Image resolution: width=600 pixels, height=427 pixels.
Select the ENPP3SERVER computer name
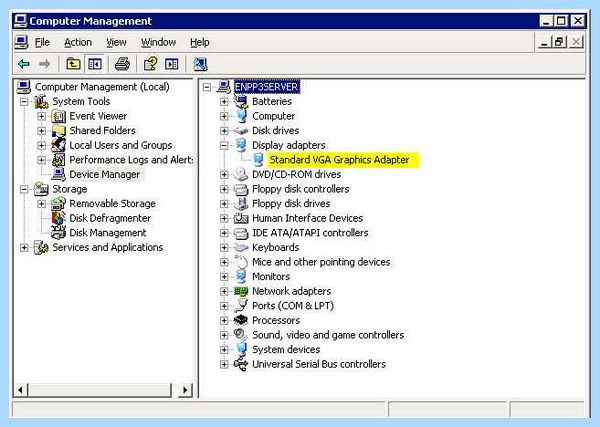coord(266,87)
